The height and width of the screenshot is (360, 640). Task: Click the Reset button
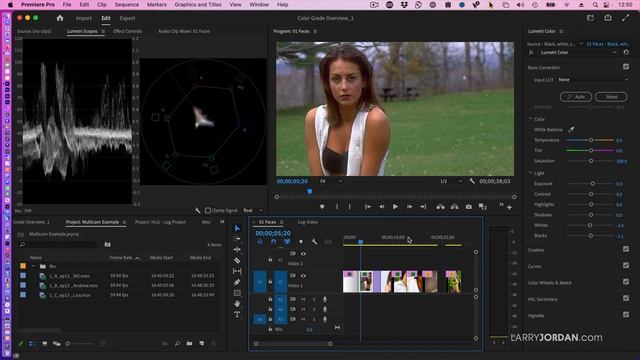tap(611, 97)
